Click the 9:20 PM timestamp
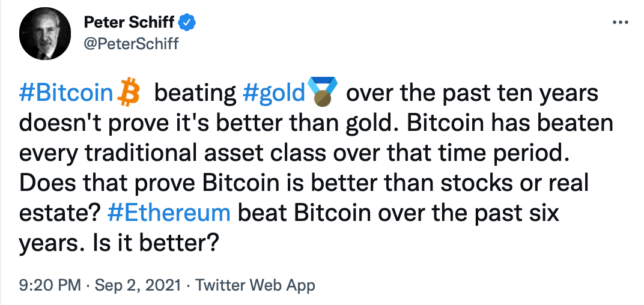This screenshot has height=305, width=644. point(50,285)
